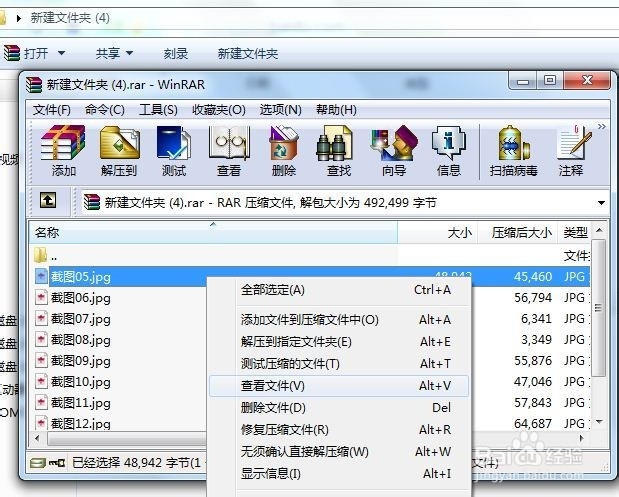Click the archive icon in the address bar
This screenshot has width=619, height=497.
(92, 202)
